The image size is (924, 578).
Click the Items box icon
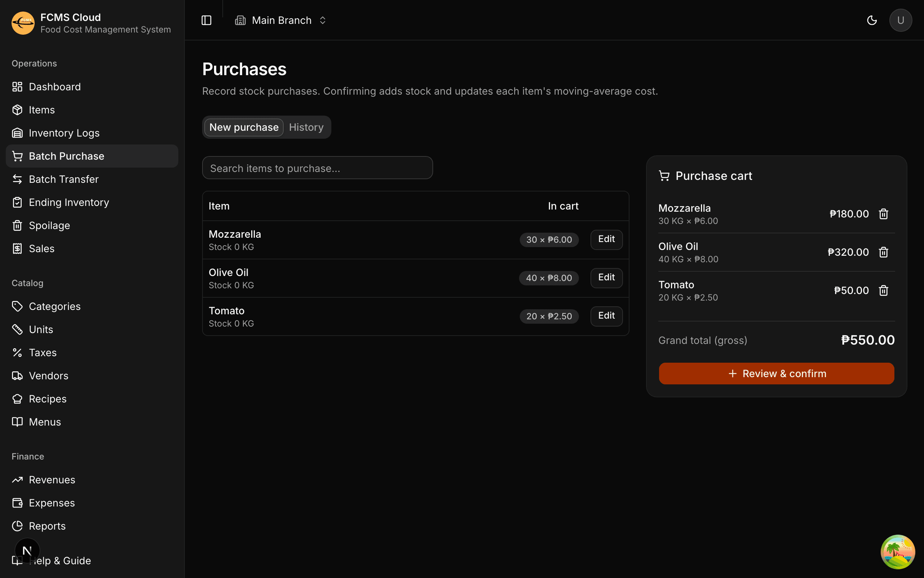pos(17,110)
